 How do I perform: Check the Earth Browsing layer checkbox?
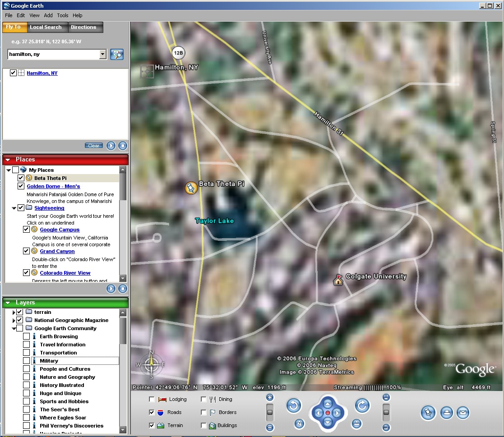point(26,336)
